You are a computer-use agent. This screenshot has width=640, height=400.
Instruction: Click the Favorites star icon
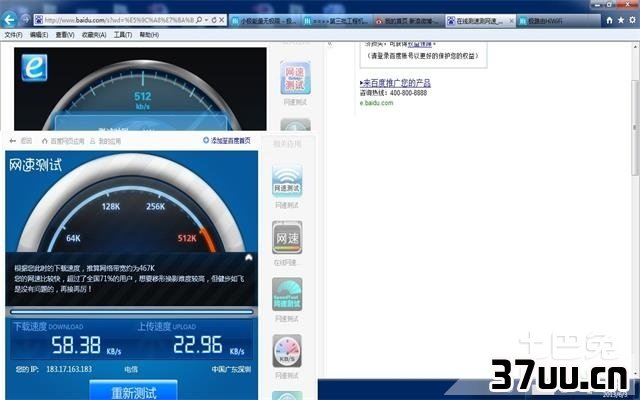click(621, 20)
